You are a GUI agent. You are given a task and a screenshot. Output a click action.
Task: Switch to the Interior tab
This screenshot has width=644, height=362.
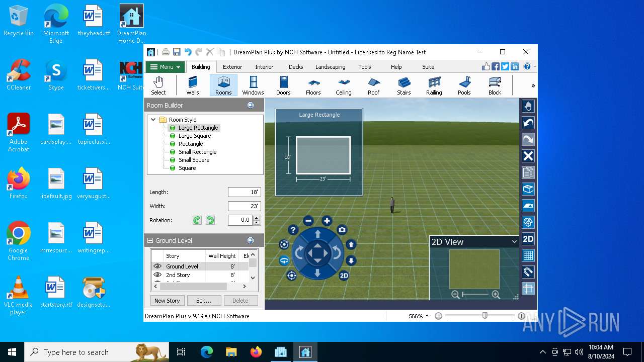[264, 67]
